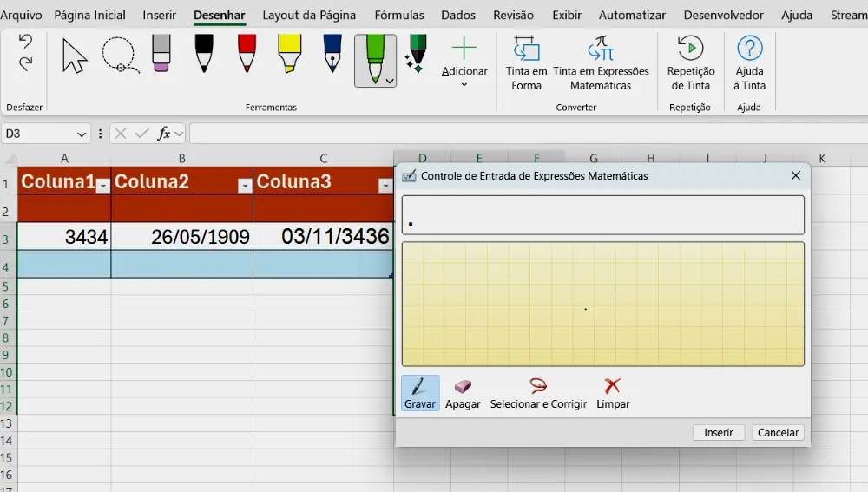Open Ajuda à Tinta help

[x=750, y=62]
